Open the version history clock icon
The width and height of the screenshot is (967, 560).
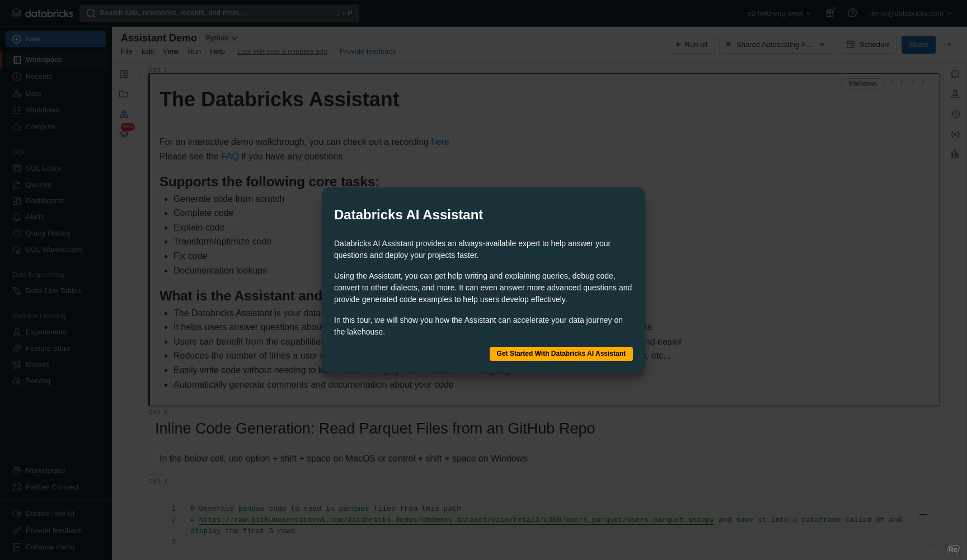955,114
